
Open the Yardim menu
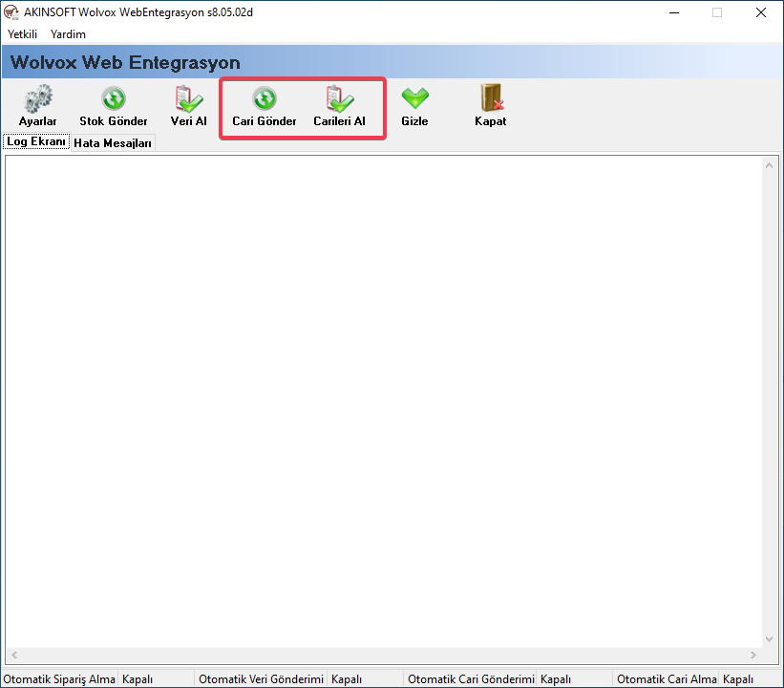[x=68, y=34]
